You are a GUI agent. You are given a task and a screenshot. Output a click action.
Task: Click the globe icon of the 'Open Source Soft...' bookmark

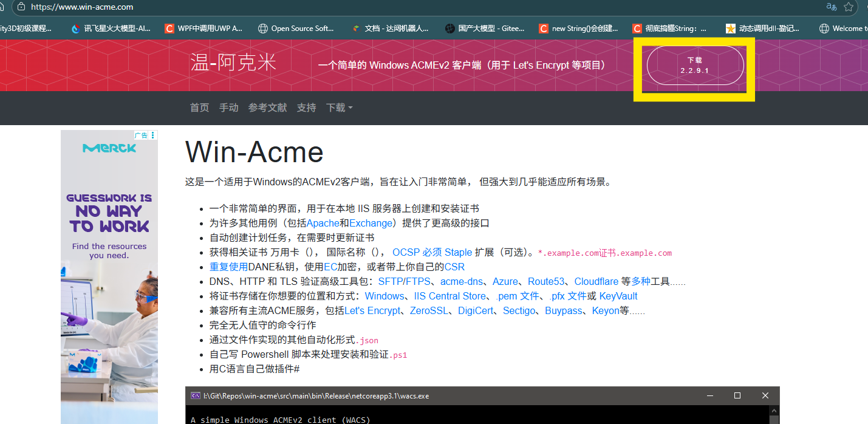[x=263, y=28]
